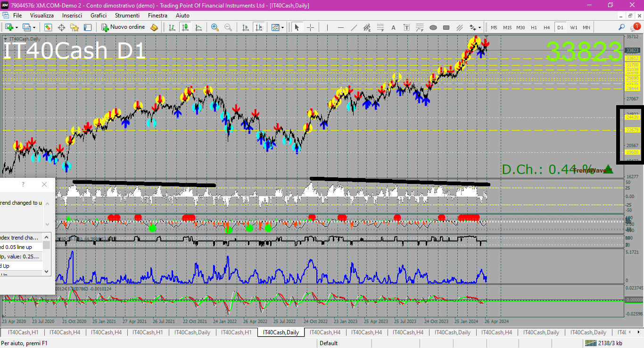
Task: Zoom in on the chart
Action: click(x=215, y=27)
